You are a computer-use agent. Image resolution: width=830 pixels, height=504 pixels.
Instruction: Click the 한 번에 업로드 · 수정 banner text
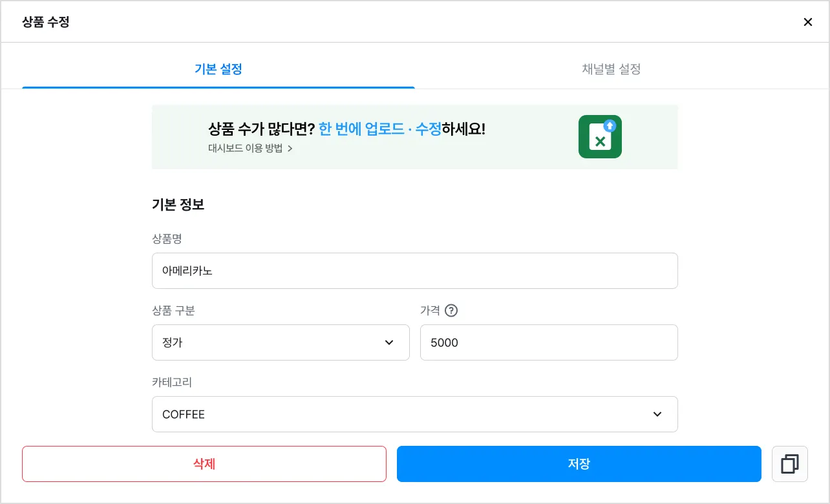tap(380, 129)
